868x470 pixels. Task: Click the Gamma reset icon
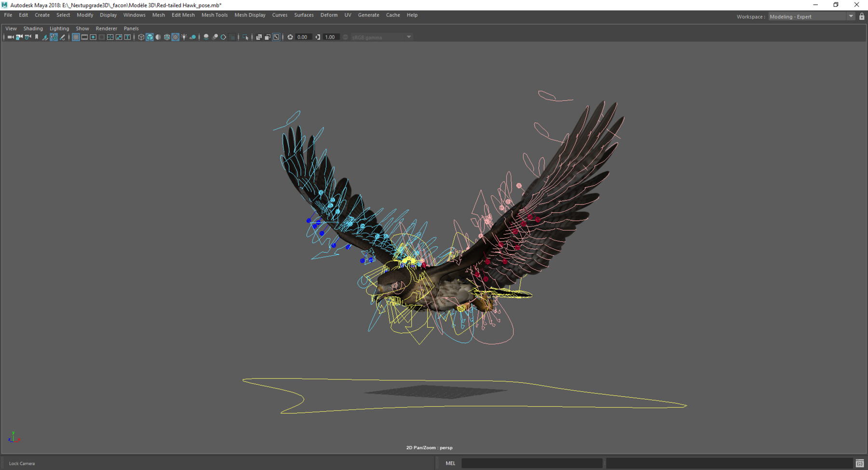318,37
